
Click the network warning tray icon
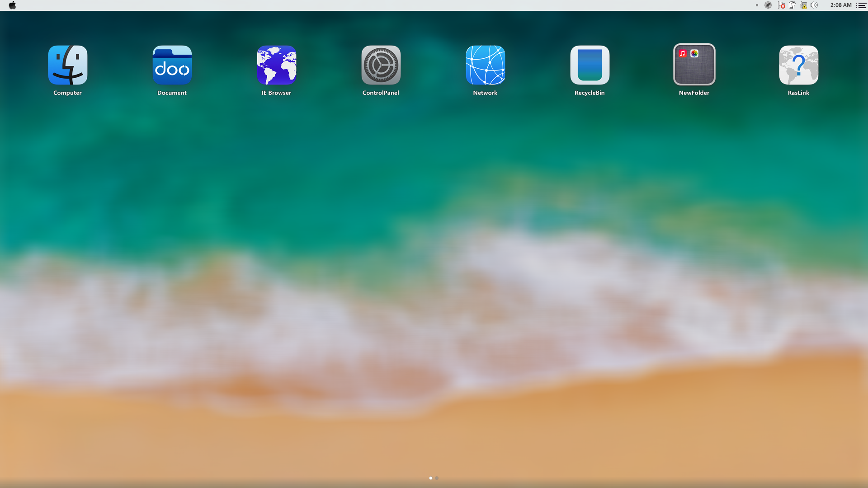point(803,5)
